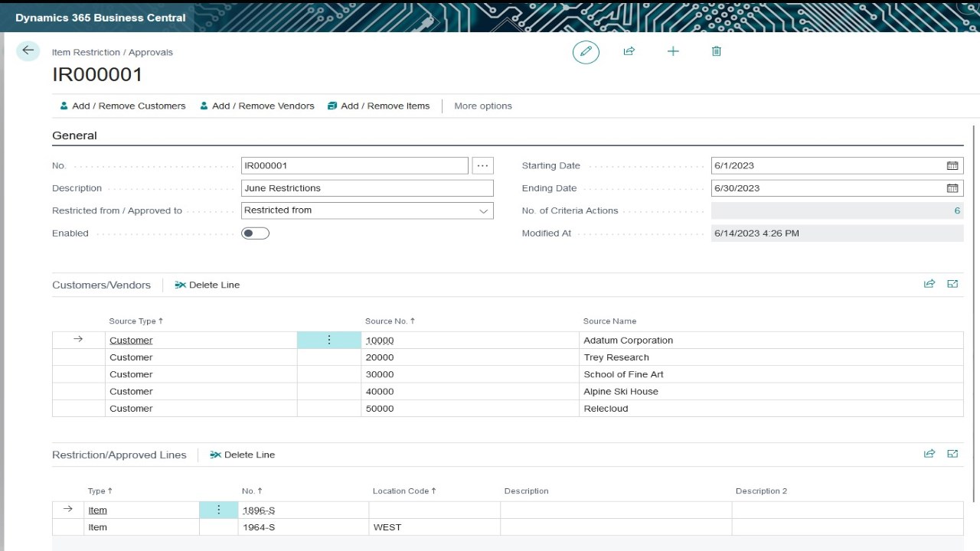The image size is (980, 551).
Task: Sort by Location Code column header
Action: [x=405, y=491]
